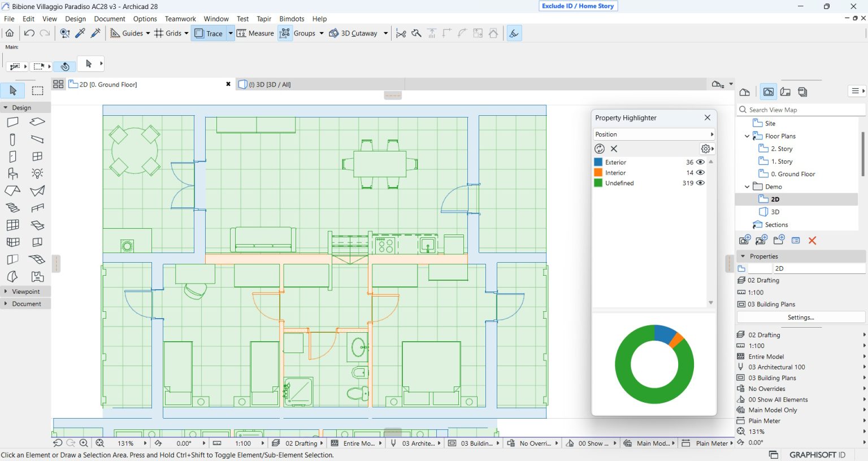The height and width of the screenshot is (461, 868).
Task: Select the Arrow tool in the toolbox
Action: click(x=13, y=90)
